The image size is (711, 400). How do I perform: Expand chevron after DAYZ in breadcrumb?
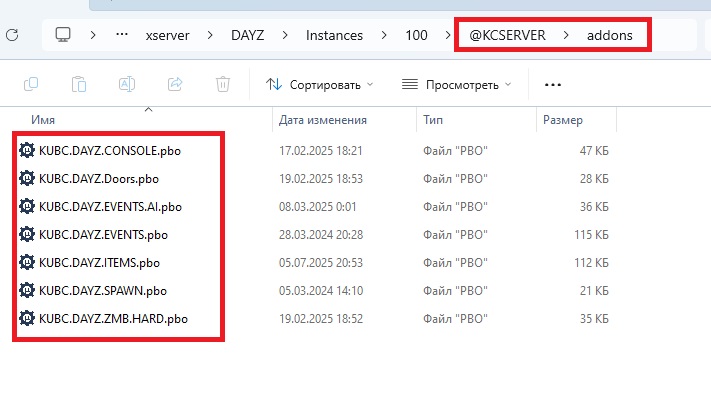tap(285, 35)
